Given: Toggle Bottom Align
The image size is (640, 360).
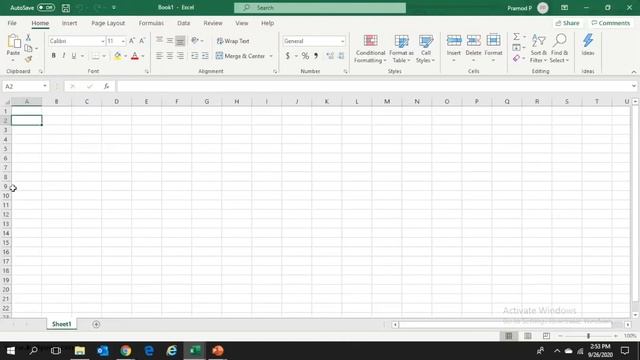Looking at the screenshot, I should 180,40.
